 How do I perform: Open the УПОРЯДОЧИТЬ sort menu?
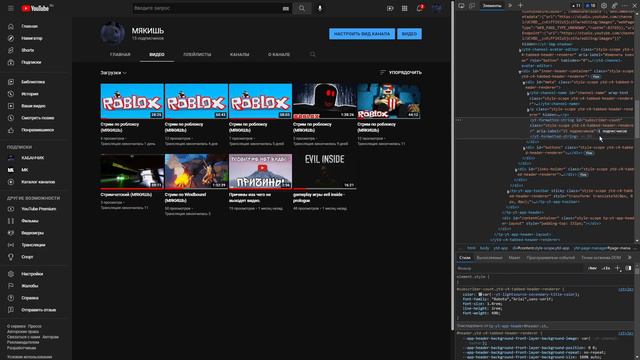point(401,73)
